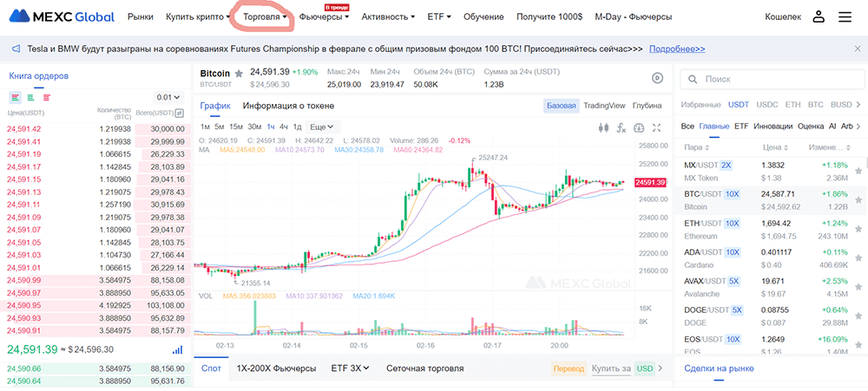Open the Фьючерсы dropdown menu
Image resolution: width=868 pixels, height=391 pixels.
tap(324, 16)
